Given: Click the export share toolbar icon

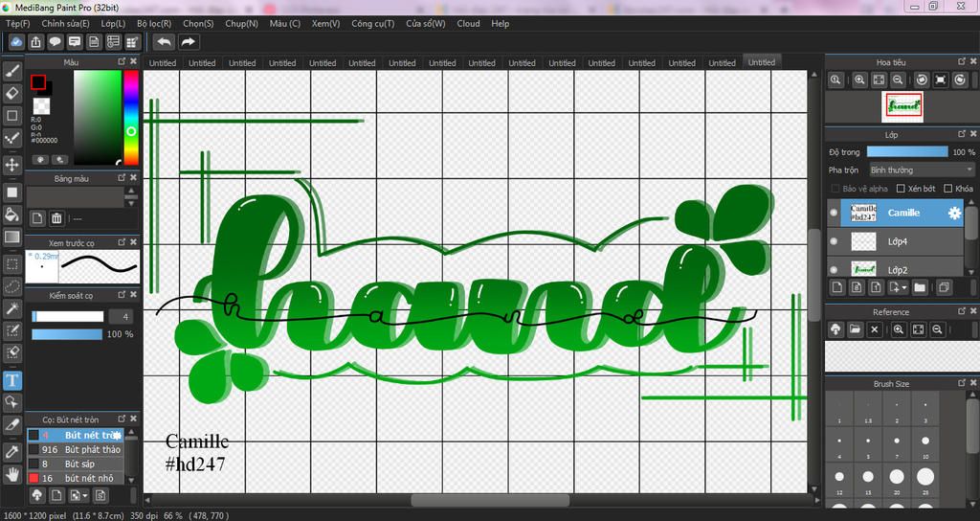Looking at the screenshot, I should (x=36, y=42).
